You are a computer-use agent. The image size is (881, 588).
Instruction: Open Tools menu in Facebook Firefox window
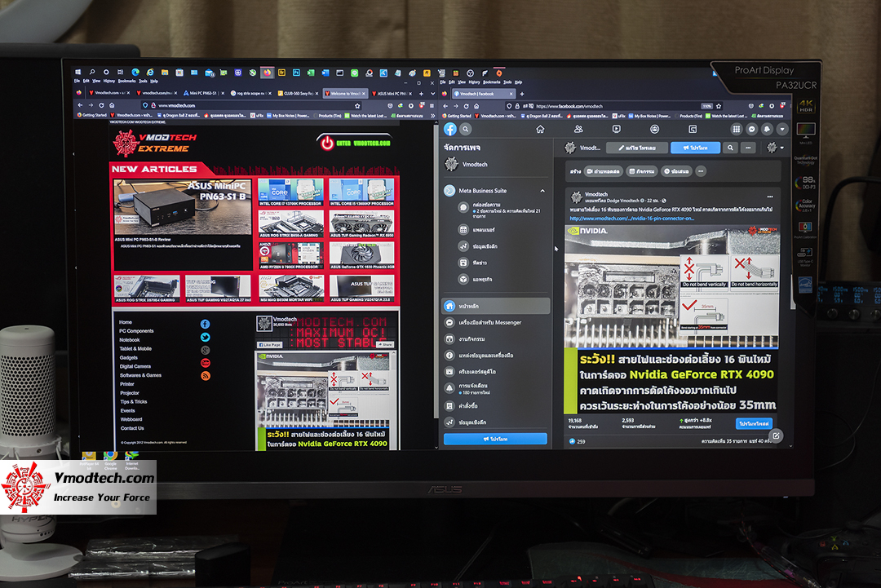click(507, 82)
